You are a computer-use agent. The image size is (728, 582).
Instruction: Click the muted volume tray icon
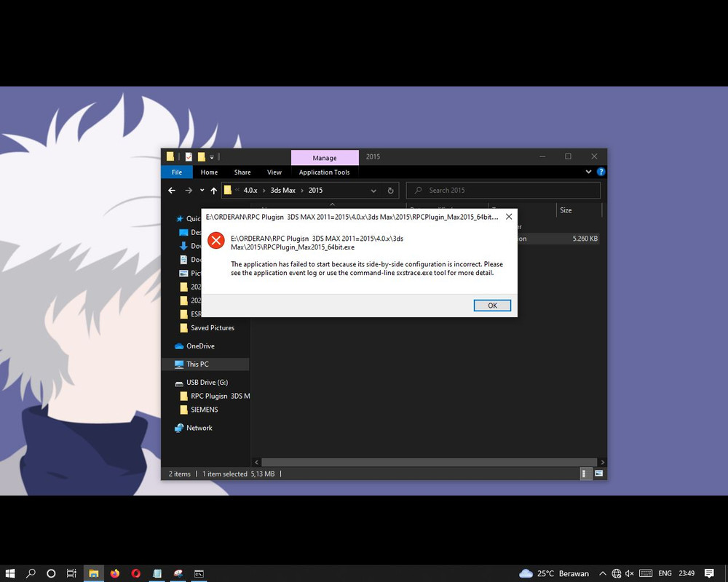(x=630, y=574)
